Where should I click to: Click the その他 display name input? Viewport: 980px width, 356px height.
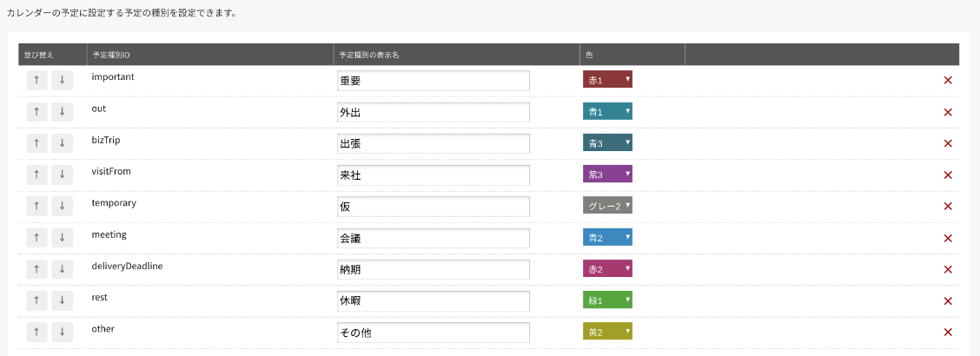point(434,333)
